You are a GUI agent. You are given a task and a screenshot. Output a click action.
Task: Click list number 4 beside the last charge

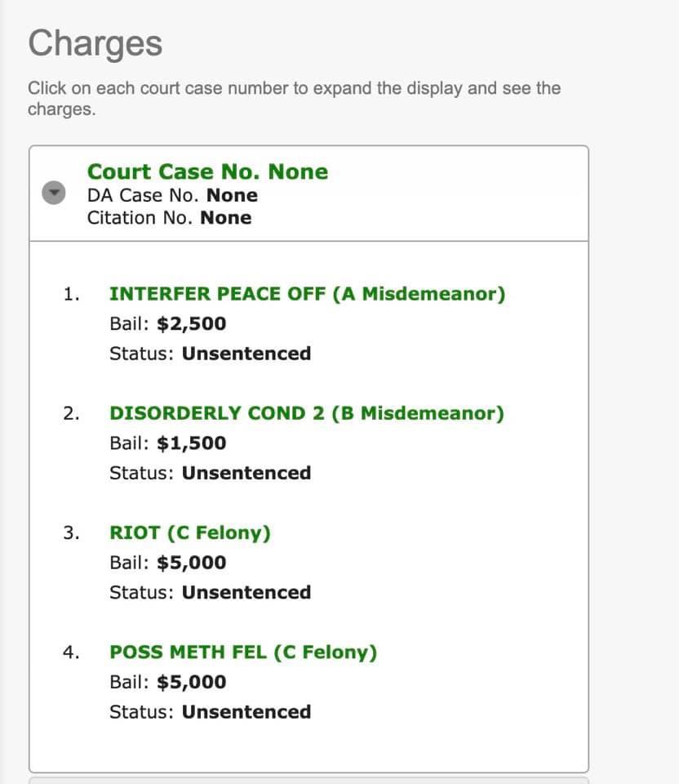(71, 652)
